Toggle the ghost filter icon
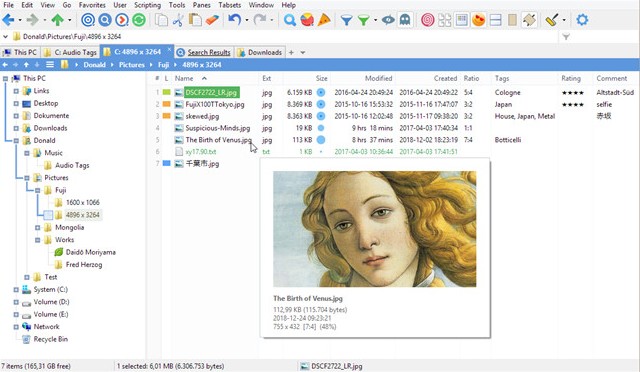The height and width of the screenshot is (372, 640). [x=405, y=20]
